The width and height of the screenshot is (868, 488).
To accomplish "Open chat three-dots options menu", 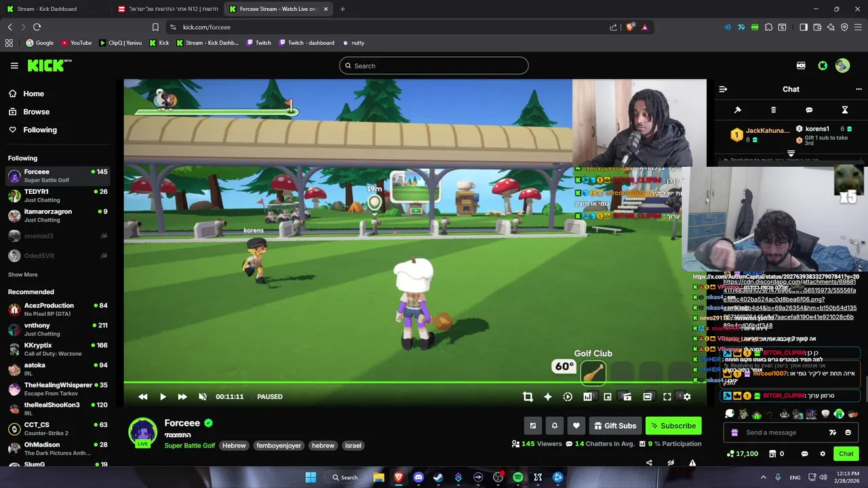I will pos(859,89).
